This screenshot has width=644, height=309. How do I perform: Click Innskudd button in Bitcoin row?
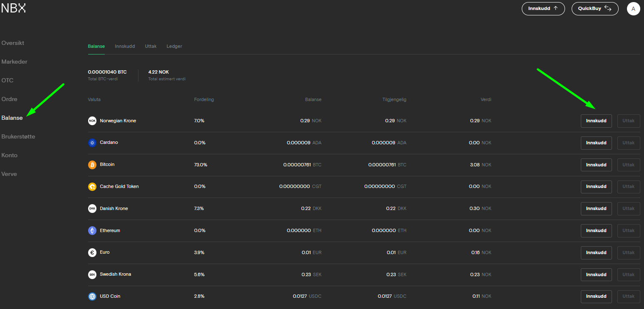click(596, 165)
